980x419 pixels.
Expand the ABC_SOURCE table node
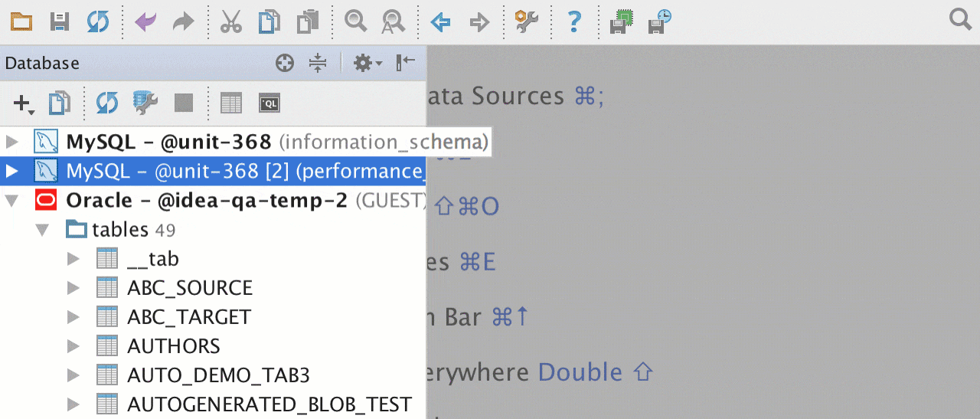[73, 288]
